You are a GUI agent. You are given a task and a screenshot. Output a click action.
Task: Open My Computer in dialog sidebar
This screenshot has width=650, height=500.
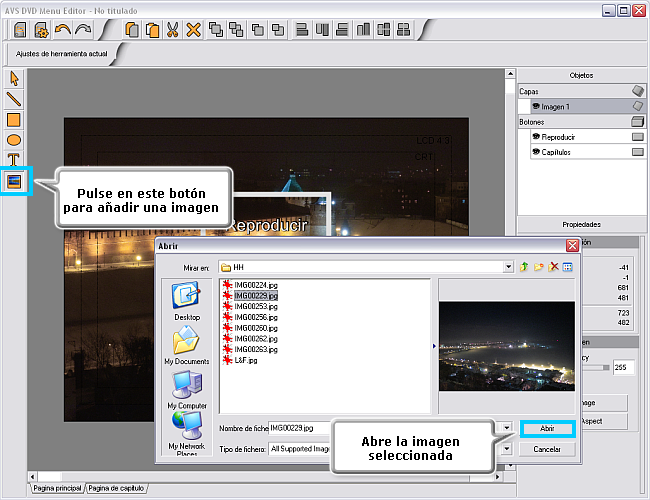click(x=187, y=390)
